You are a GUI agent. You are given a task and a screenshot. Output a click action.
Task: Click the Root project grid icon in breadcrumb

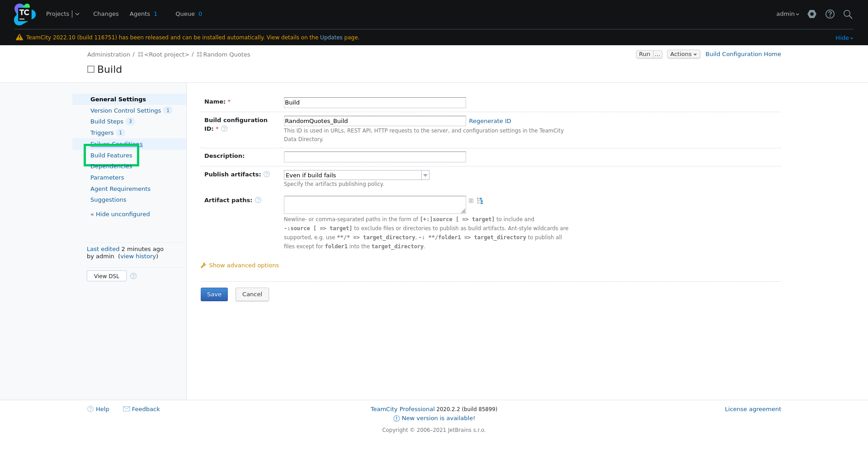pos(141,55)
